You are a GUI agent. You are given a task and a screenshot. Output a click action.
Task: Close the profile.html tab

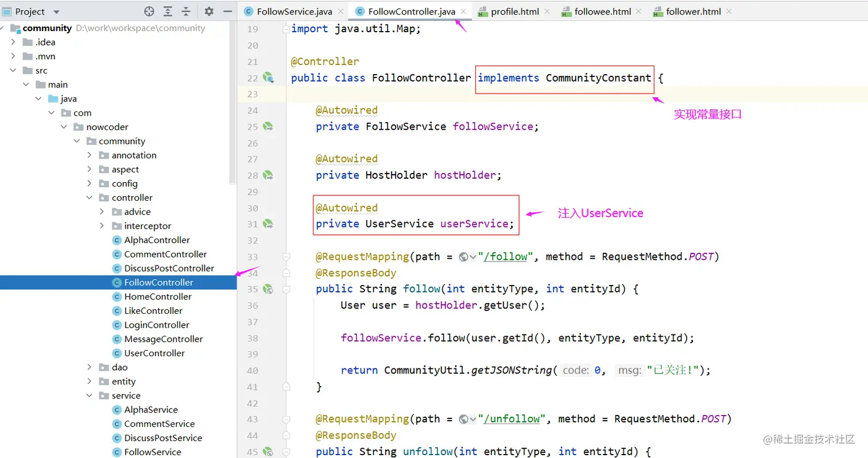546,11
